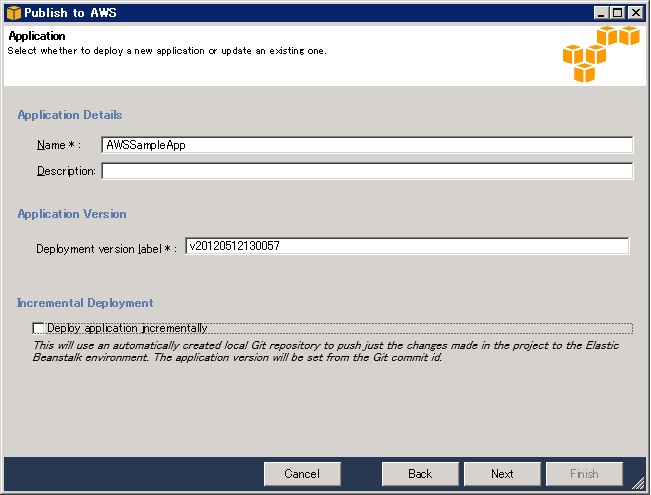Screen dimensions: 651x495
Task: Minimize the Publish to AWS window
Action: click(601, 13)
